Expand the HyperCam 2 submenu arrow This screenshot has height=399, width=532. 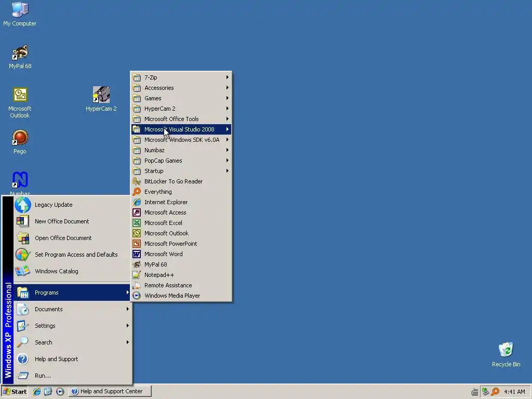point(228,109)
